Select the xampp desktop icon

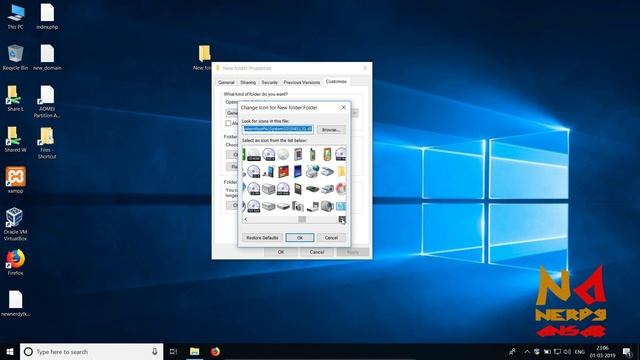tap(16, 180)
